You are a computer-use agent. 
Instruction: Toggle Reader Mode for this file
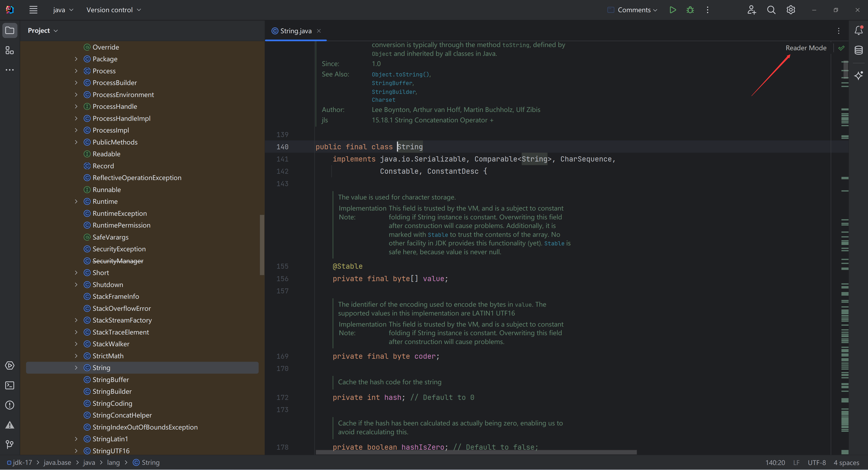coord(806,48)
